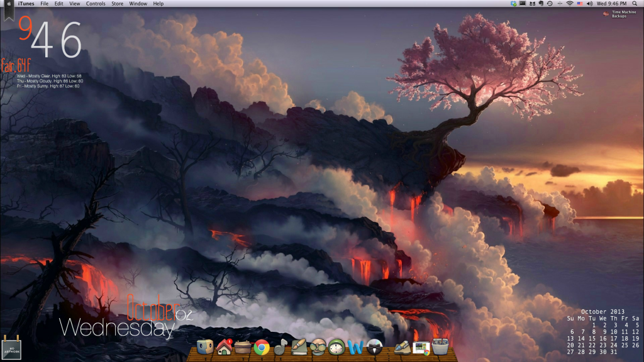Open the goggles face dock icon
The image size is (644, 362).
(x=318, y=347)
